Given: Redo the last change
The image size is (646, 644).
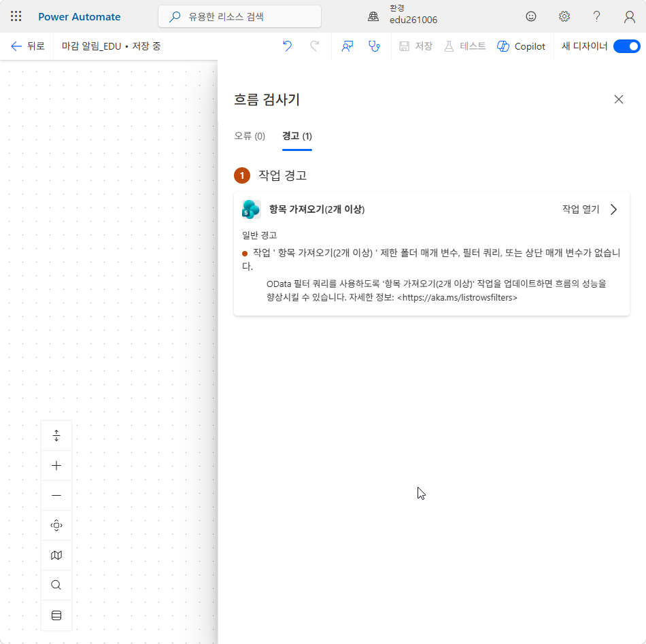Looking at the screenshot, I should 314,46.
